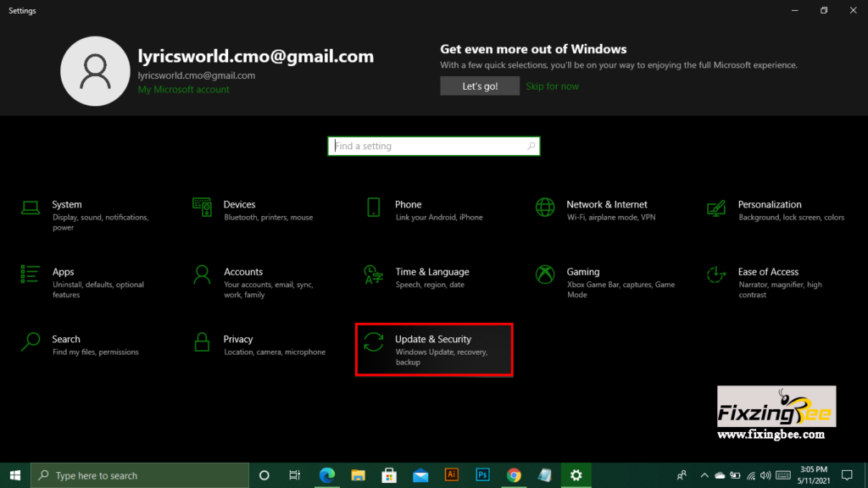Open the notepad-style app on taskbar
The height and width of the screenshot is (488, 868).
pos(545,475)
